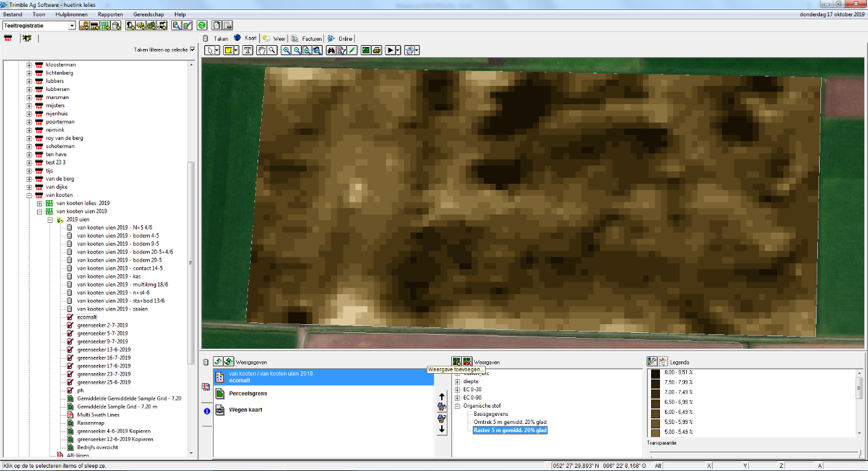868x471 pixels.
Task: Expand the kloosterman tree node
Action: (x=29, y=65)
